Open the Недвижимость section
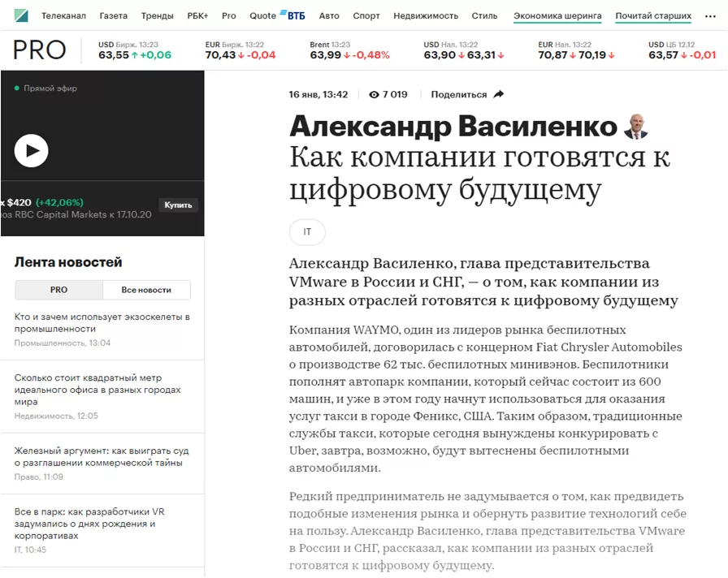The image size is (728, 578). coord(426,15)
